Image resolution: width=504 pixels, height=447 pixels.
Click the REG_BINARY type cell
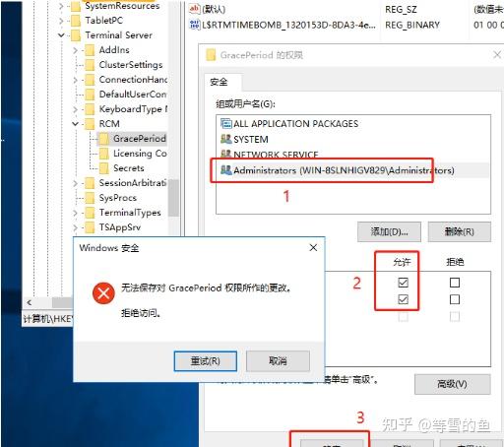[x=412, y=25]
